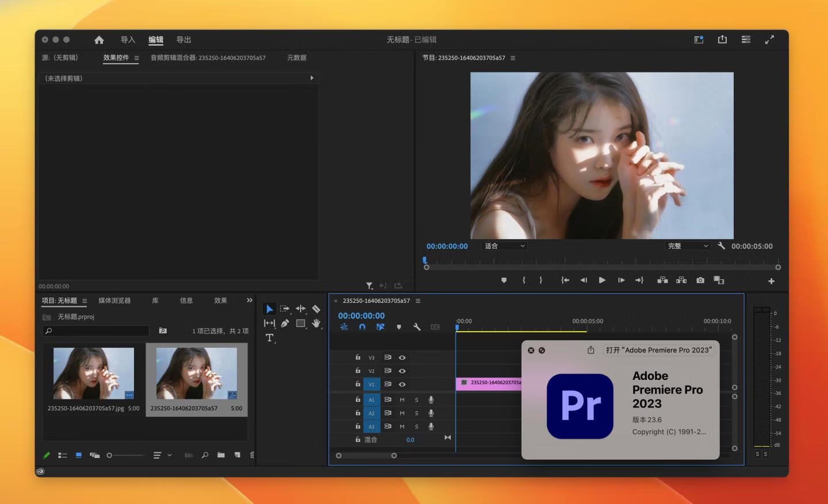Viewport: 828px width, 504px height.
Task: Switch to the 导入 tab
Action: coord(128,40)
